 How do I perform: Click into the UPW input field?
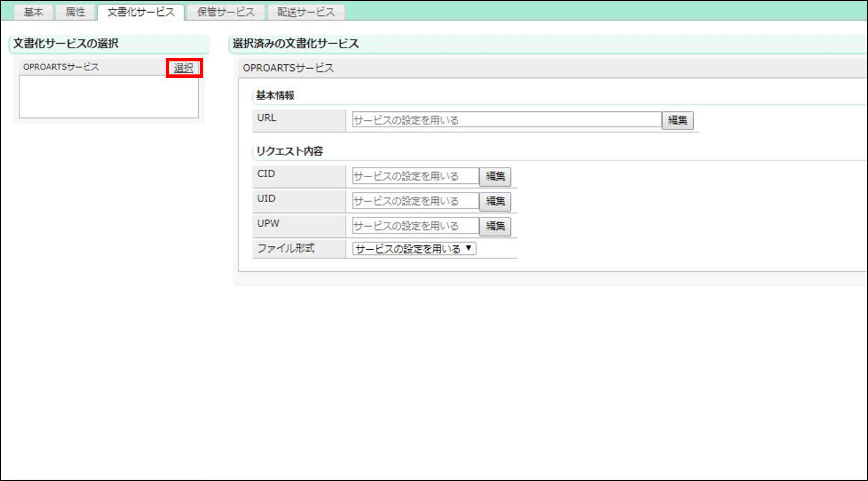[x=415, y=226]
